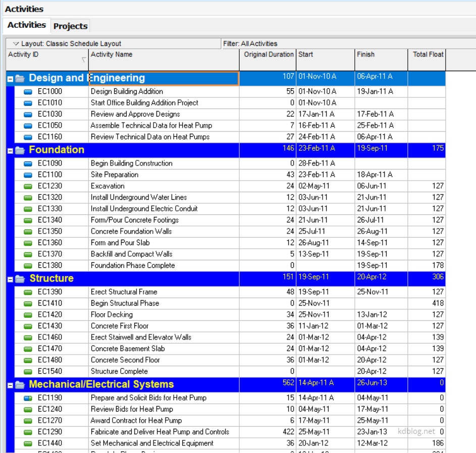Viewport: 476px width, 453px height.
Task: Collapse the Foundation group
Action: tap(10, 150)
